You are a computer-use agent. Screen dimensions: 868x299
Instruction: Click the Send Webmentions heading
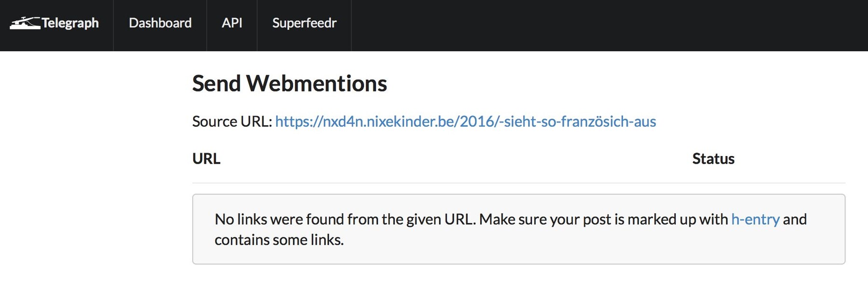(289, 83)
